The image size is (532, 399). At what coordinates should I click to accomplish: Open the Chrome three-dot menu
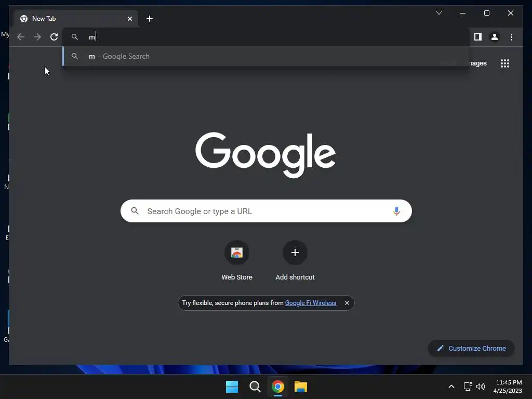511,37
